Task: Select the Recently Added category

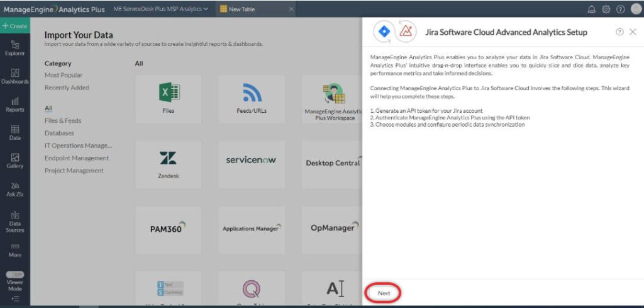Action: pos(67,88)
